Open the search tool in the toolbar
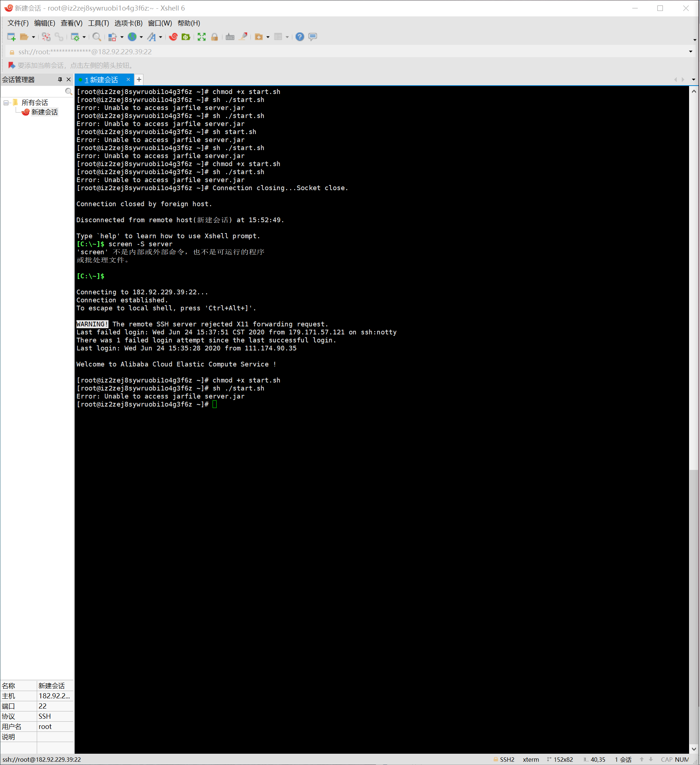This screenshot has width=700, height=765. (97, 37)
